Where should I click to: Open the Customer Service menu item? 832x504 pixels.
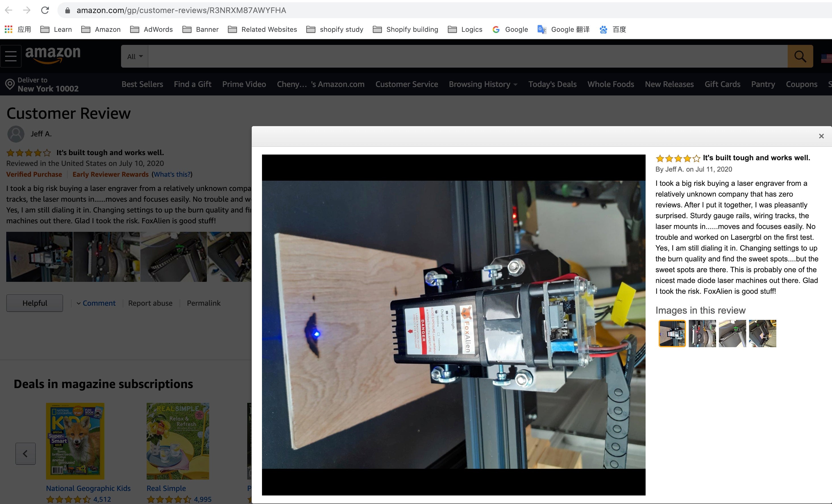tap(407, 84)
